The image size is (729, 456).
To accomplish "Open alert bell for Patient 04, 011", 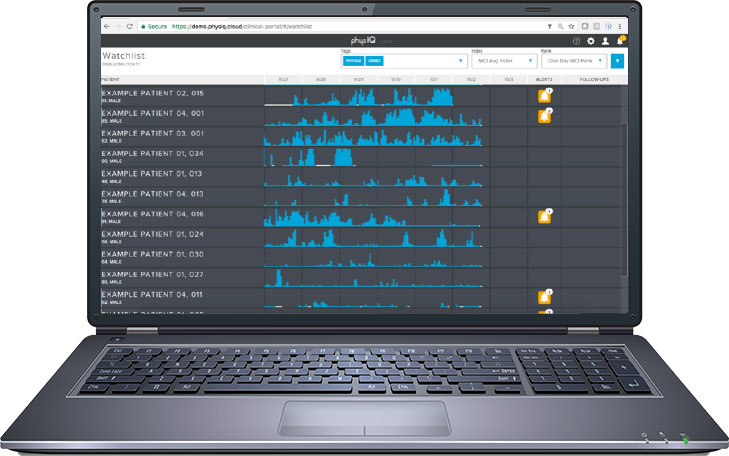I will point(544,298).
